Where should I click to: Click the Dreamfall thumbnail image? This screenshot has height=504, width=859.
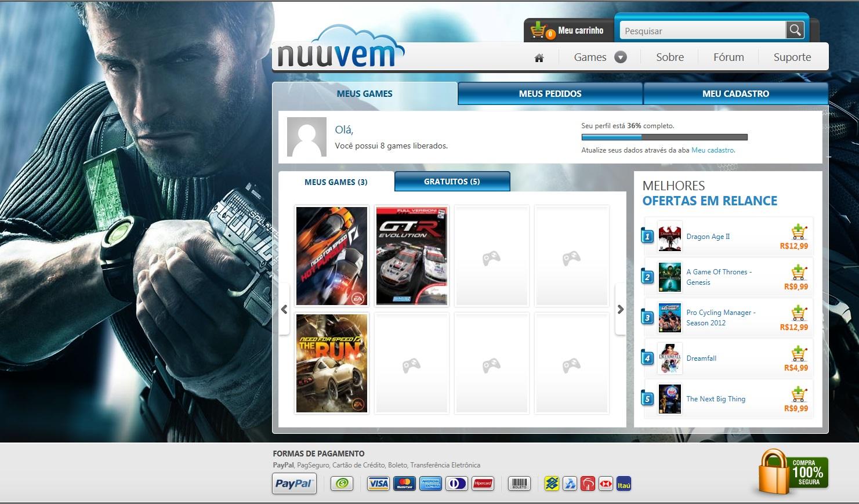pos(670,358)
